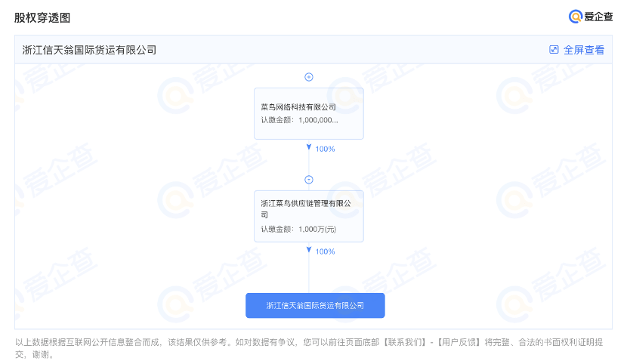This screenshot has width=627, height=364.
Task: Select the 浙江菜鸟供应链管理有限公司 company card
Action: tap(309, 216)
